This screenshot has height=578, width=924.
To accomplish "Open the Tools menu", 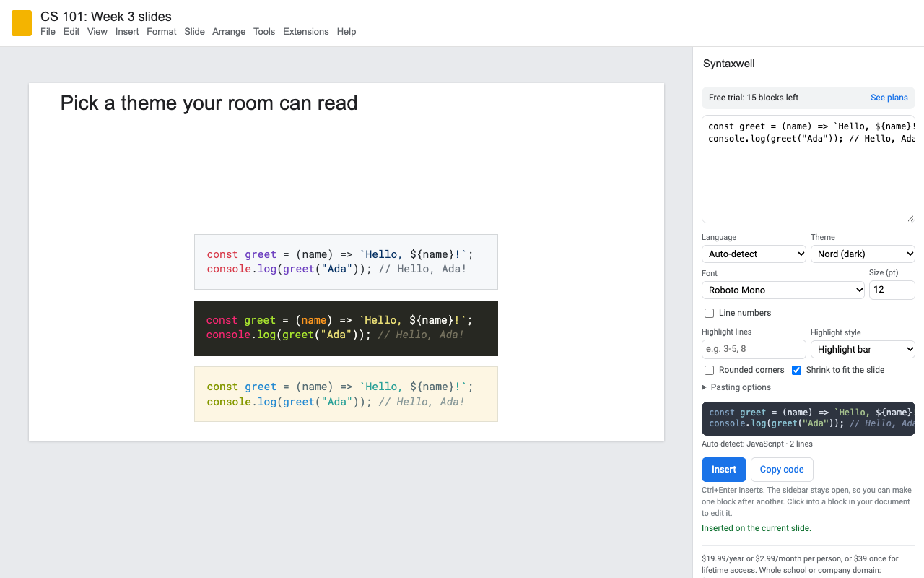I will pos(264,32).
